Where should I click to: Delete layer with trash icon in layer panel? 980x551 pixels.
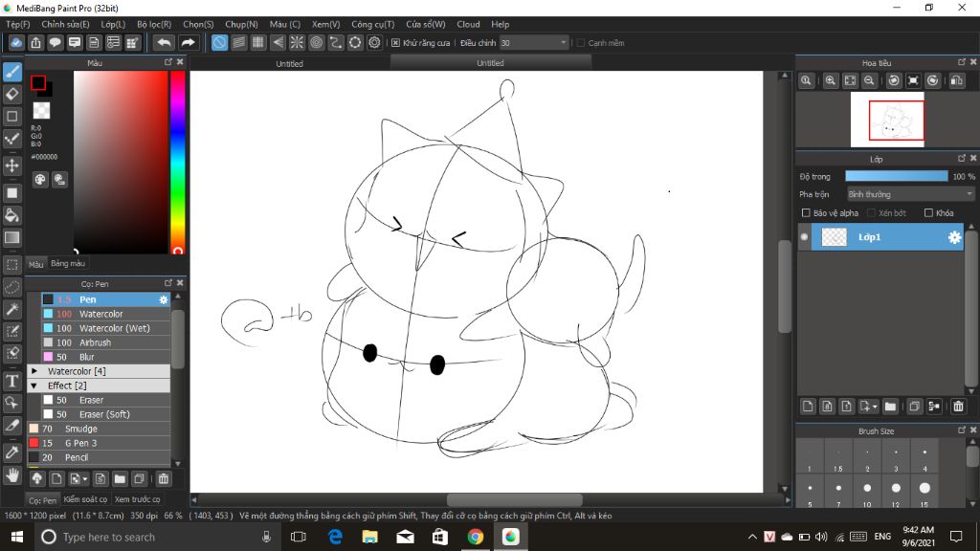(x=958, y=407)
